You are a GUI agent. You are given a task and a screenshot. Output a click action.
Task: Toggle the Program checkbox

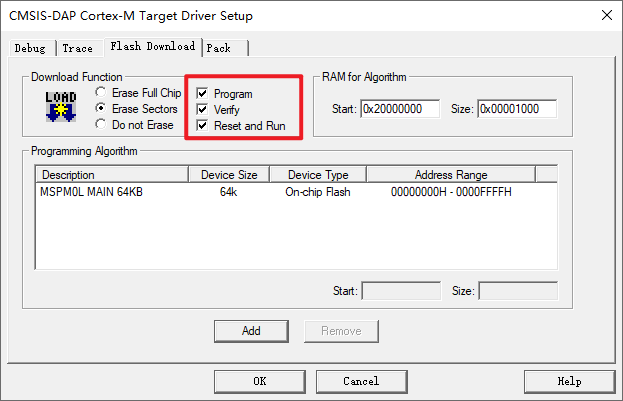pos(203,94)
